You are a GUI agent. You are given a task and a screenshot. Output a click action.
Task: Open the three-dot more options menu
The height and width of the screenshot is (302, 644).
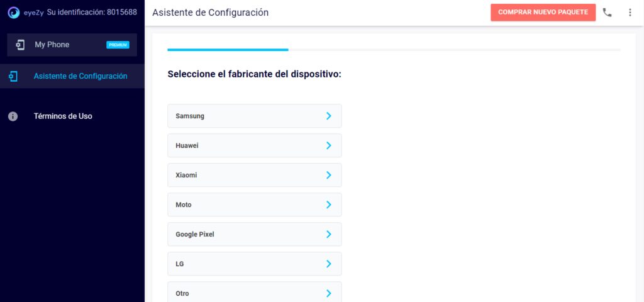pyautogui.click(x=630, y=13)
